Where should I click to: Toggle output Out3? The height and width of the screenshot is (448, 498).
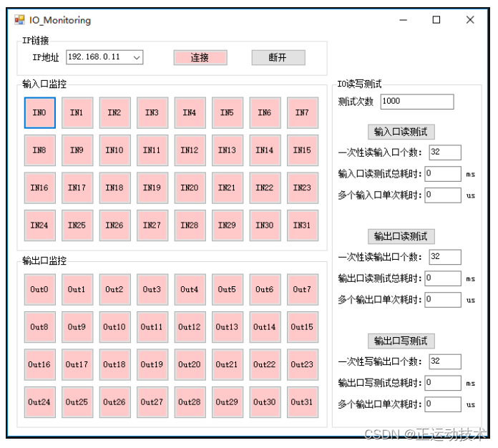coord(152,289)
